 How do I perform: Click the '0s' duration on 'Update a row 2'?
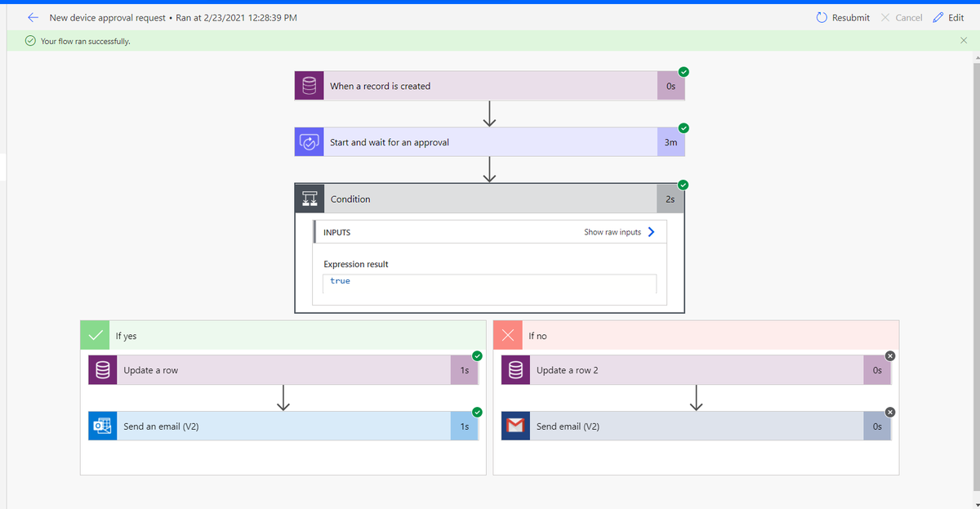pos(877,370)
